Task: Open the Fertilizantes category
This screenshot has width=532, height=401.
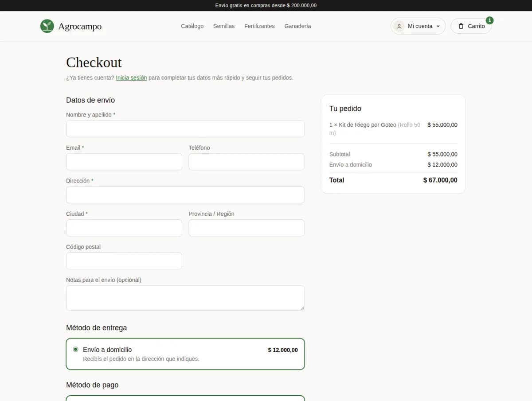Action: (x=259, y=26)
